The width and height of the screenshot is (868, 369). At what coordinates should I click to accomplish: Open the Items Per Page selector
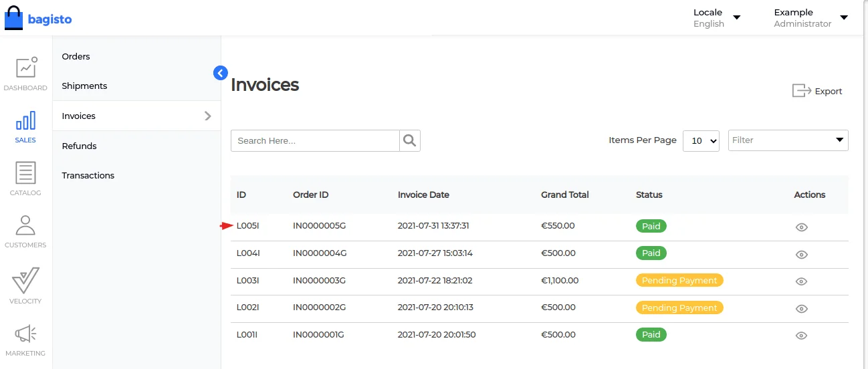pyautogui.click(x=701, y=141)
